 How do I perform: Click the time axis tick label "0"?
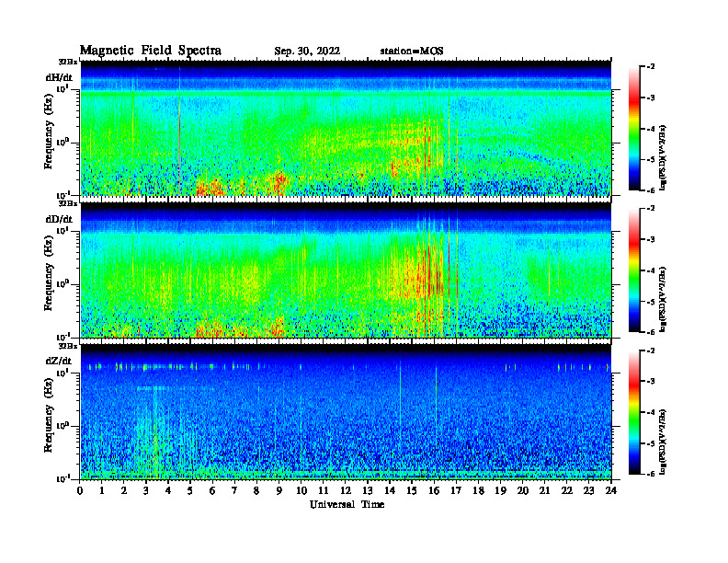click(80, 490)
